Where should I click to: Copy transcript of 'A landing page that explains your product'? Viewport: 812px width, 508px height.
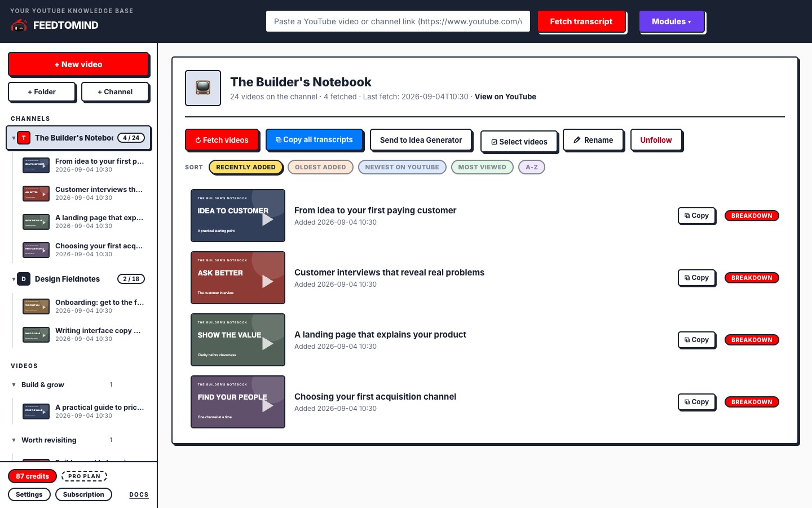(696, 340)
